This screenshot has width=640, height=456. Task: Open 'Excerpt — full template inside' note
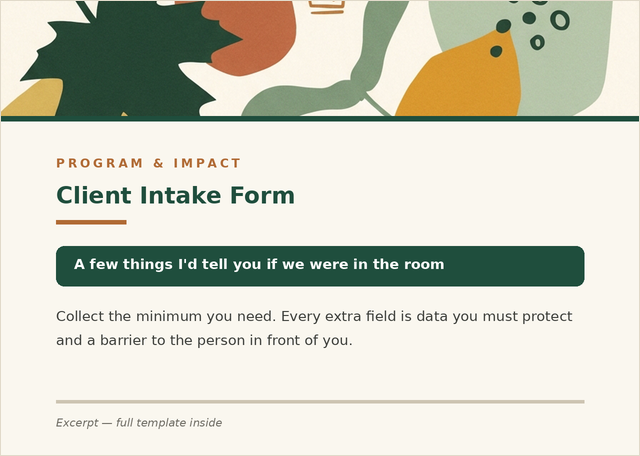[139, 423]
